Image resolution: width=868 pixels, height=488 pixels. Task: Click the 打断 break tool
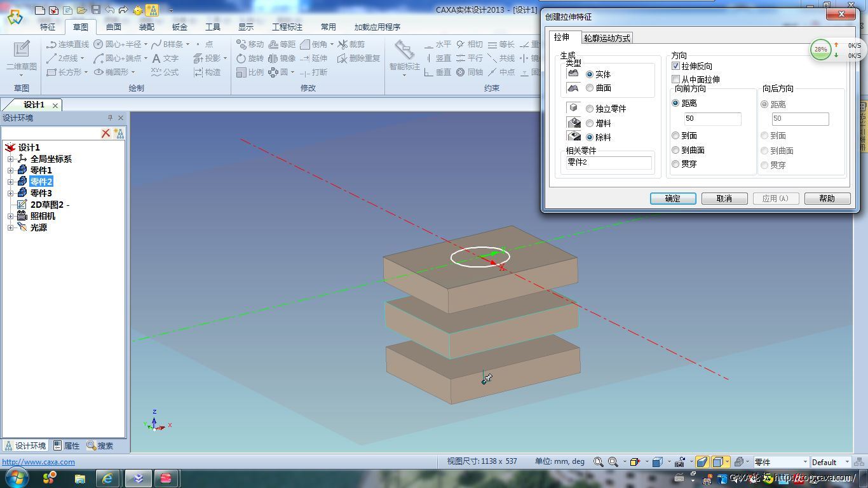[314, 72]
